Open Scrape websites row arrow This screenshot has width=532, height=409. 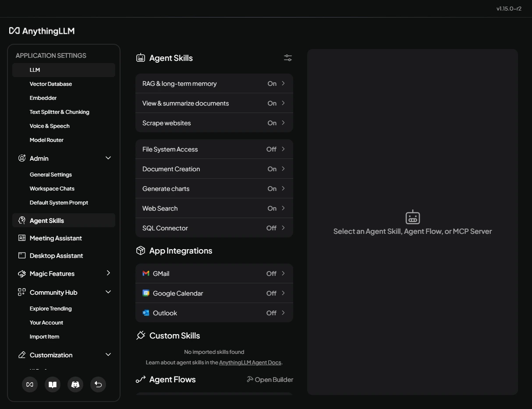tap(284, 123)
